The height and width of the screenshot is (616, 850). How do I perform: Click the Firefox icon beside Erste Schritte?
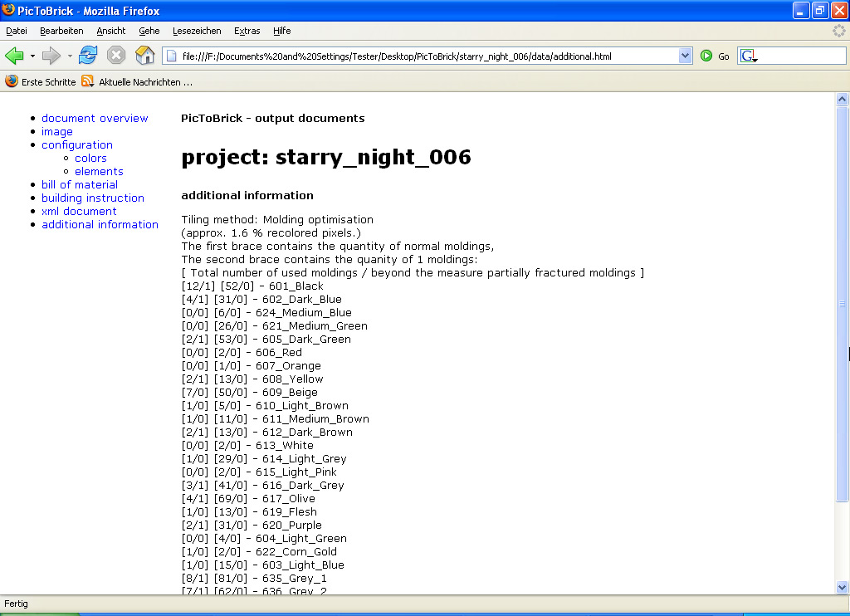coord(12,81)
